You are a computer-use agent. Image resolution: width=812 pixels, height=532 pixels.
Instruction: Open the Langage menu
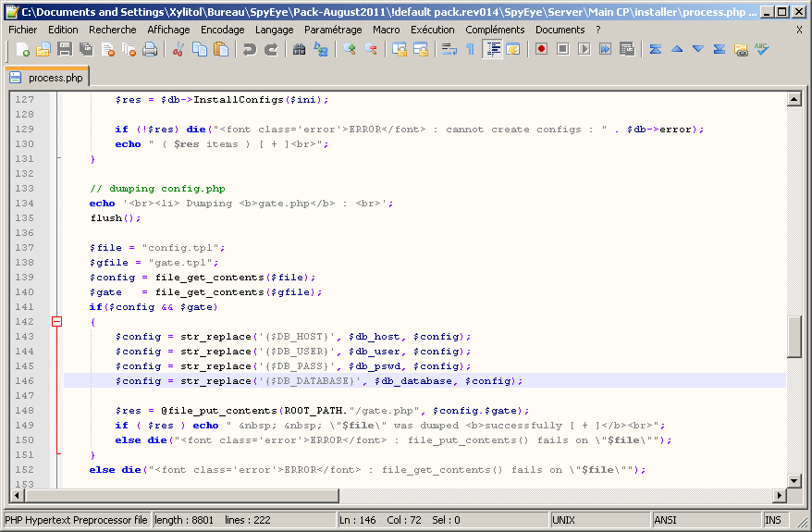pyautogui.click(x=274, y=30)
